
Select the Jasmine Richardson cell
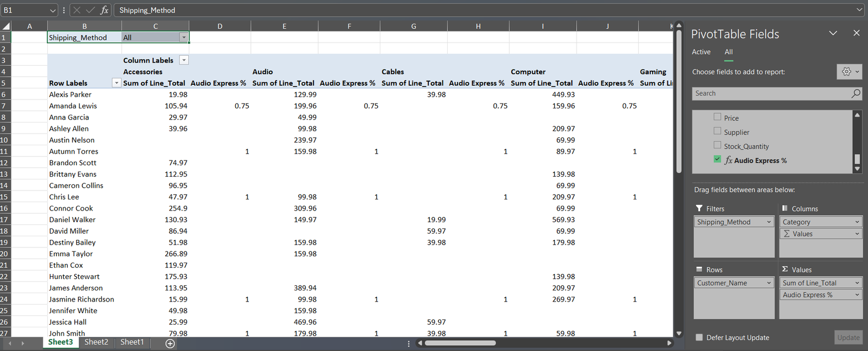pos(84,299)
